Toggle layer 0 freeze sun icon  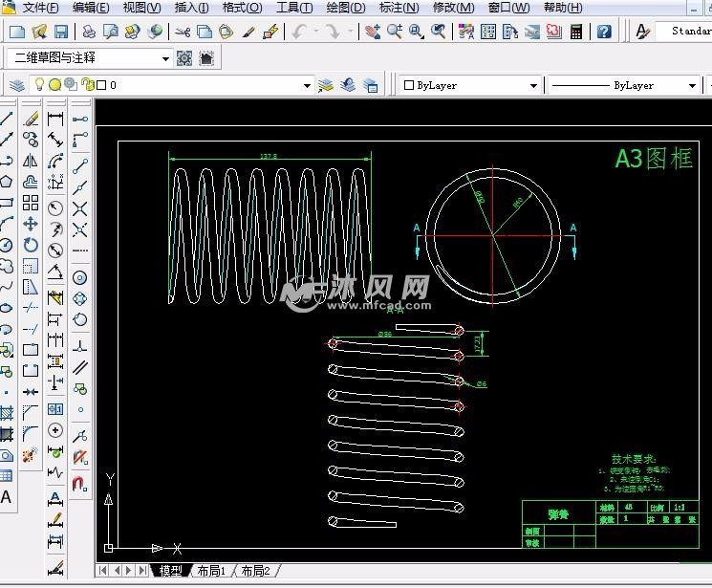(x=55, y=85)
